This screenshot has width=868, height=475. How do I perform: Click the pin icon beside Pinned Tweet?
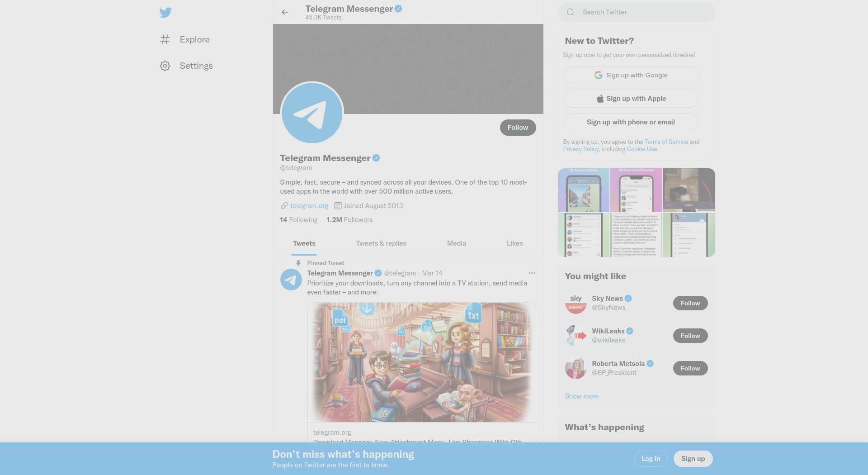[298, 263]
